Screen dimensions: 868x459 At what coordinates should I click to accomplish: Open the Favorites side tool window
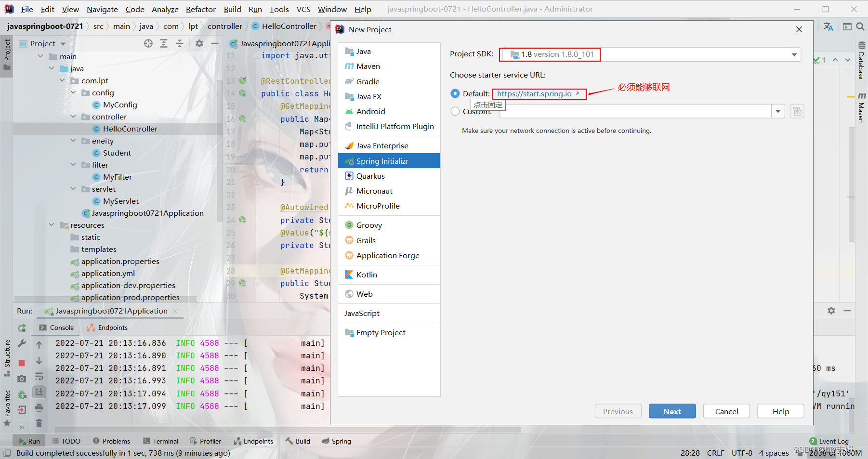coord(7,408)
